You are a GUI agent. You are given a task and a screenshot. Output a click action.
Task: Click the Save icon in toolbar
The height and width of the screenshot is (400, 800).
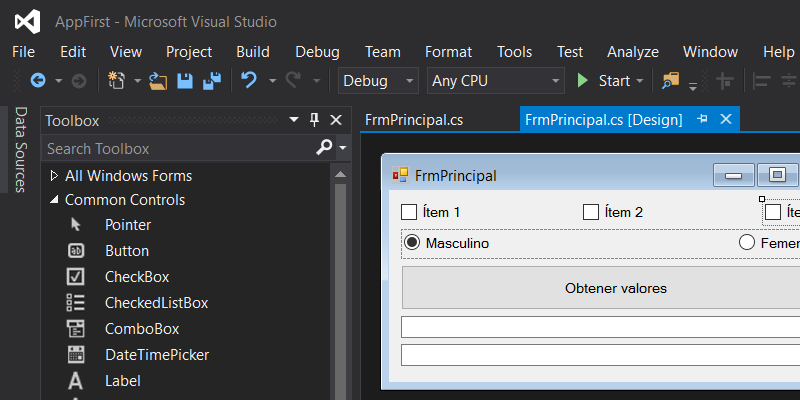point(185,81)
